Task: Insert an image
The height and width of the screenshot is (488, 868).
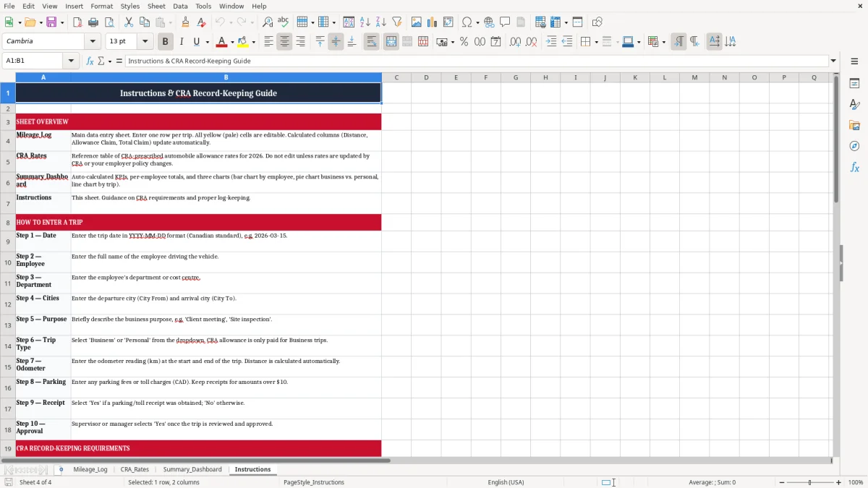Action: tap(417, 22)
